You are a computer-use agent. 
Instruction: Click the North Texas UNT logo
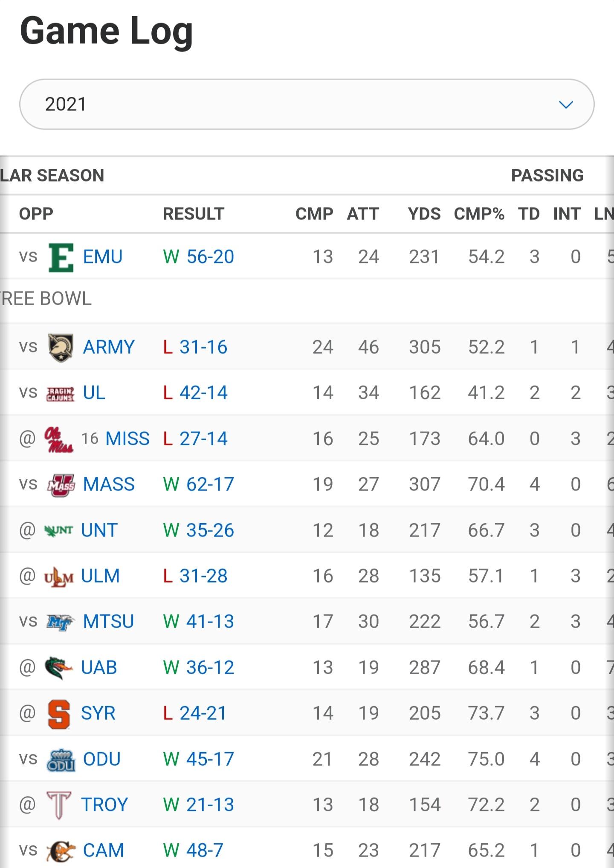pos(59,531)
